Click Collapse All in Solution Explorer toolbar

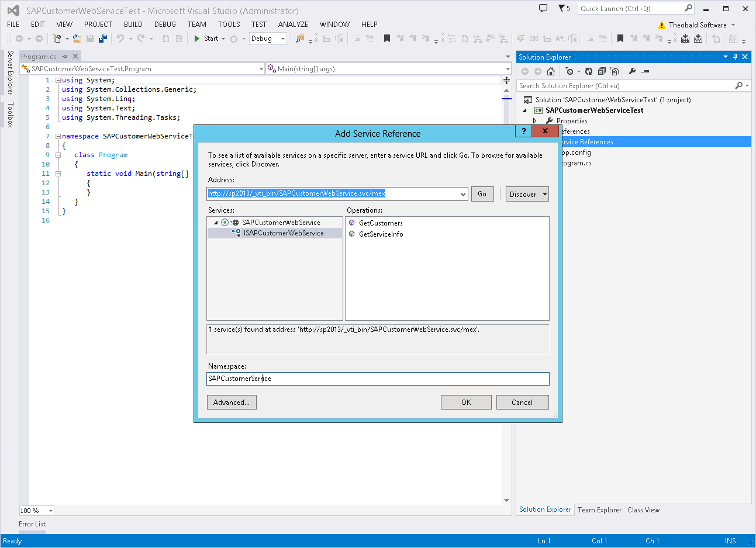click(x=602, y=71)
